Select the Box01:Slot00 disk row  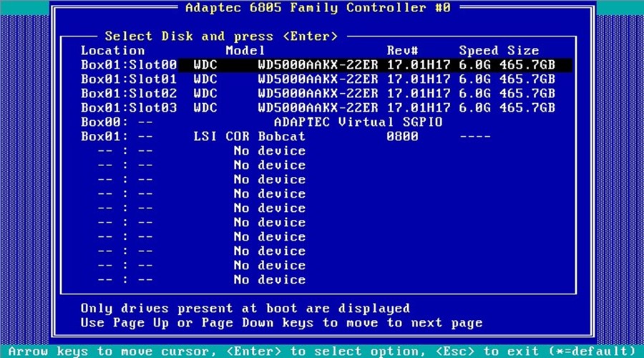(318, 65)
